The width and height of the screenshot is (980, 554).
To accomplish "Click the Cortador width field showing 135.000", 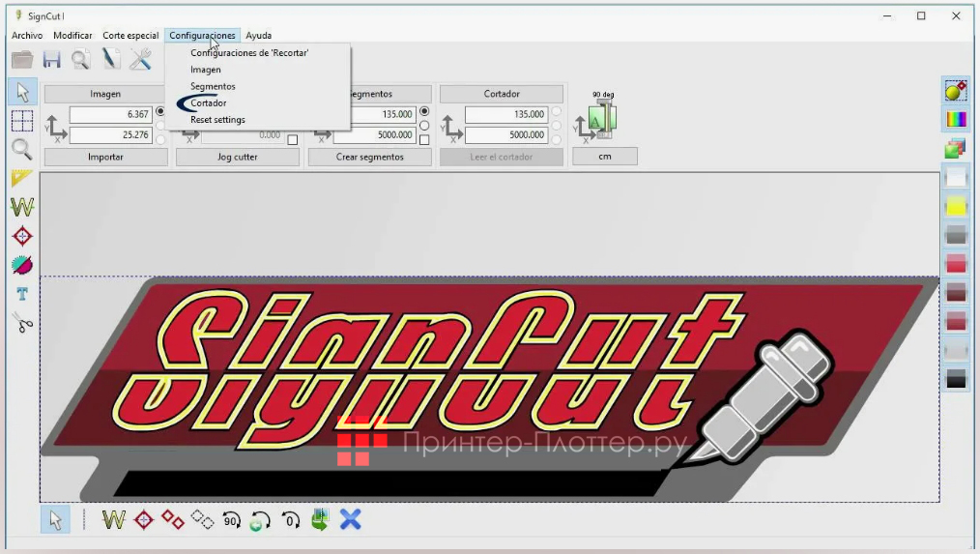I will point(505,115).
